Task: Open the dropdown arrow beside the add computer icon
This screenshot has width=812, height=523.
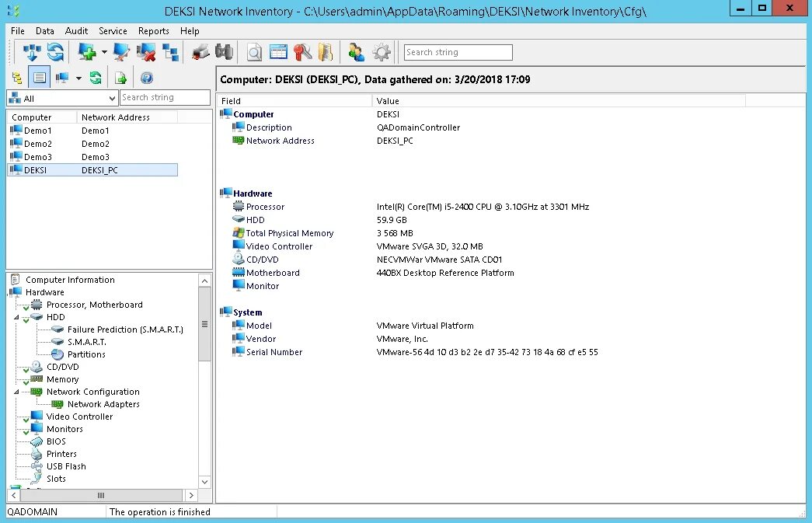Action: coord(104,52)
